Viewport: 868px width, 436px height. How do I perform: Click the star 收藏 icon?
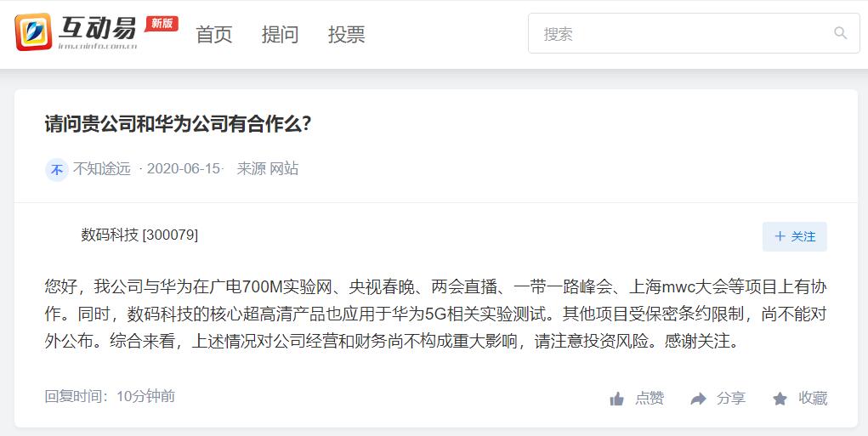780,399
